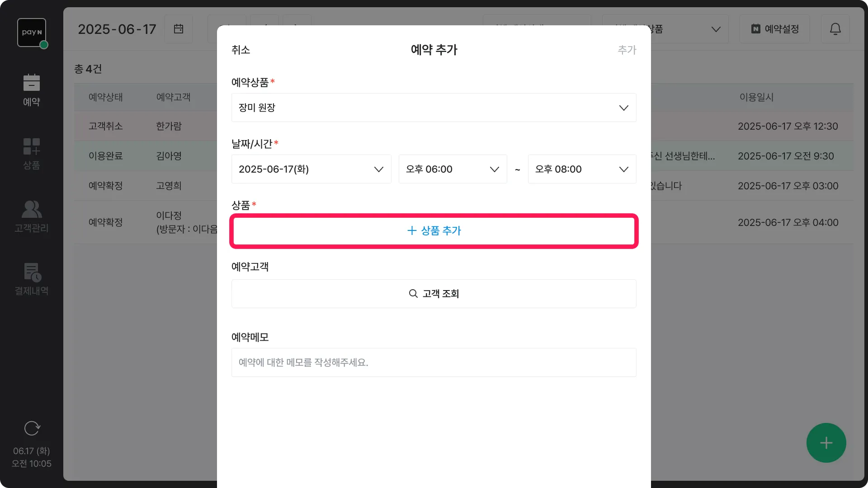Click the refresh icon in sidebar
Screen dimensions: 868x488
pyautogui.click(x=32, y=428)
